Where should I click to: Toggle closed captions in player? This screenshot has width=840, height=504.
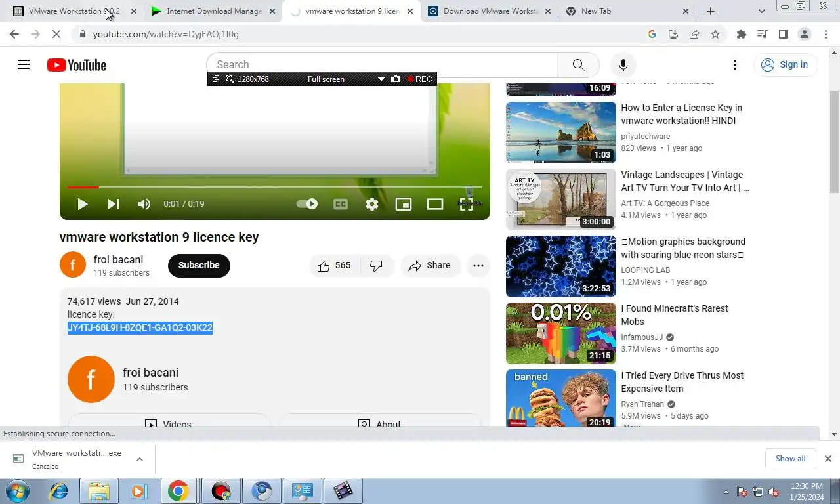(x=340, y=204)
